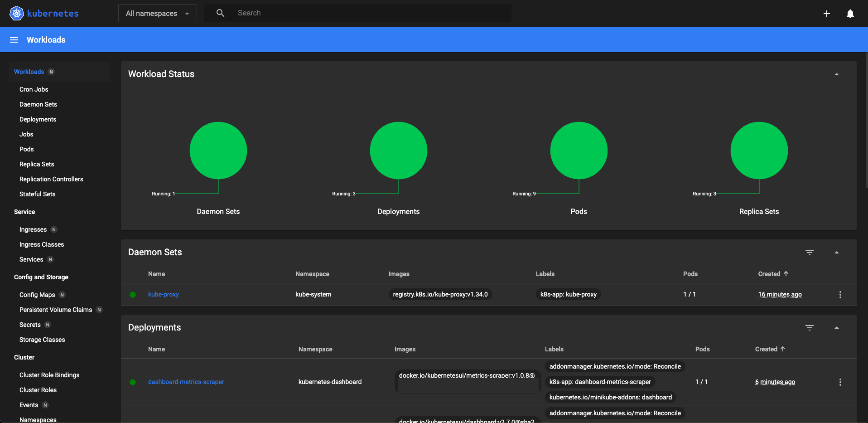The image size is (868, 423).
Task: Open the dashboard-metrics-scraper deployment details
Action: pyautogui.click(x=186, y=382)
